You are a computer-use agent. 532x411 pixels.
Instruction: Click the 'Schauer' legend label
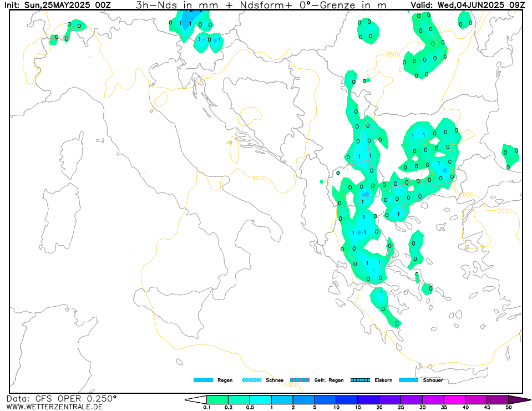pos(433,380)
